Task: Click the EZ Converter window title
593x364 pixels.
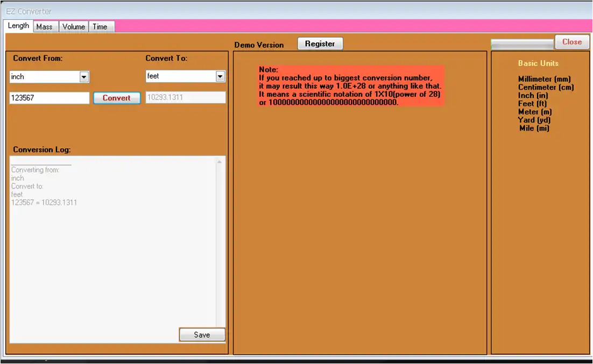Action: point(29,11)
